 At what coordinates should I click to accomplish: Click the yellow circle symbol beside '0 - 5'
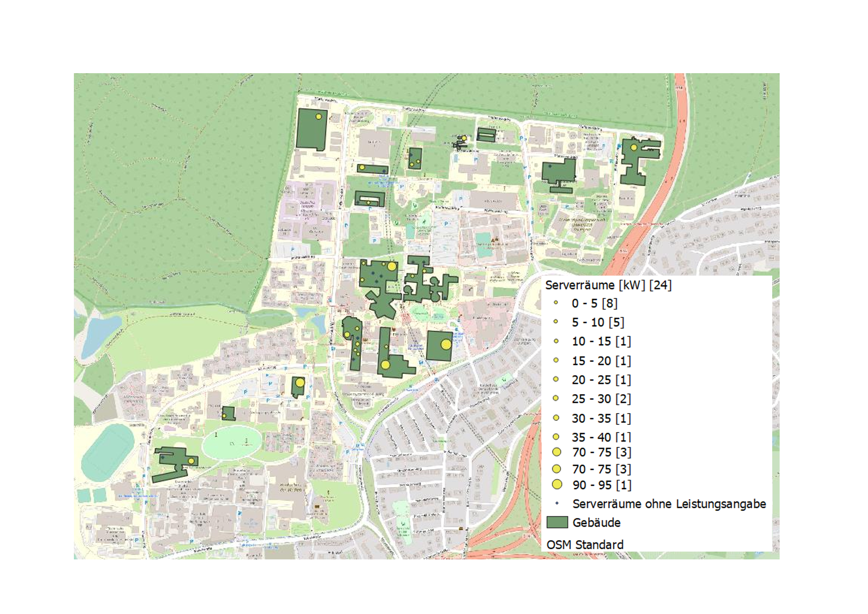coord(556,303)
